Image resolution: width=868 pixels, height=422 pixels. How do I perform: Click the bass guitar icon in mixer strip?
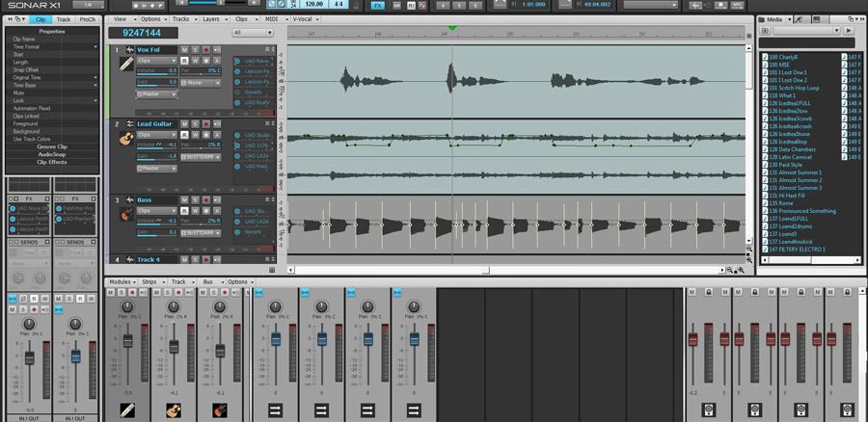click(x=222, y=410)
